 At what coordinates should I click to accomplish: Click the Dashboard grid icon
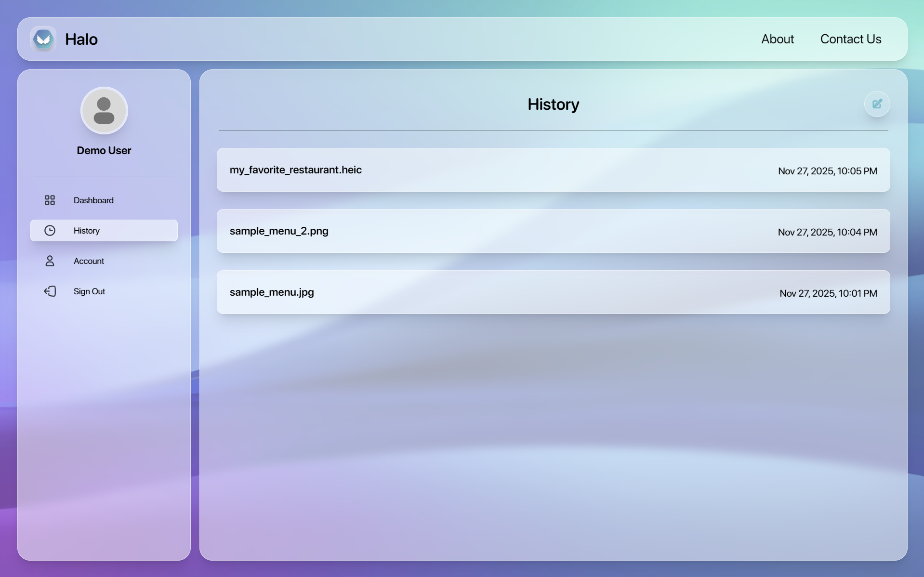pos(50,200)
